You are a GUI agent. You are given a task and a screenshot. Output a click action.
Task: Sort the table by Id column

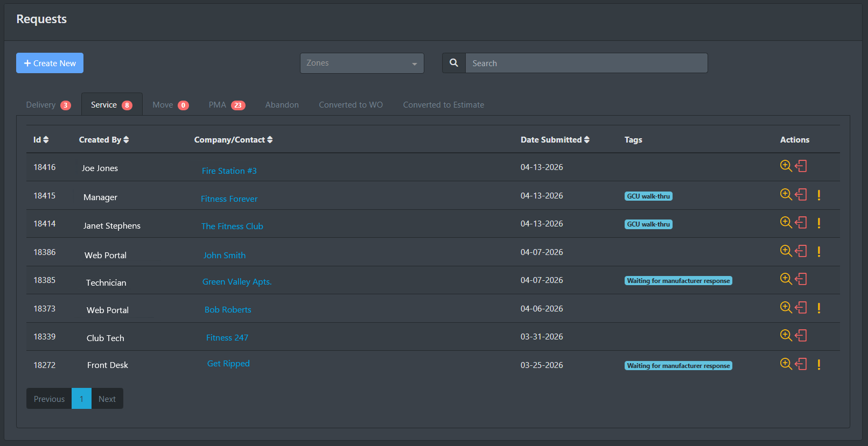click(41, 140)
